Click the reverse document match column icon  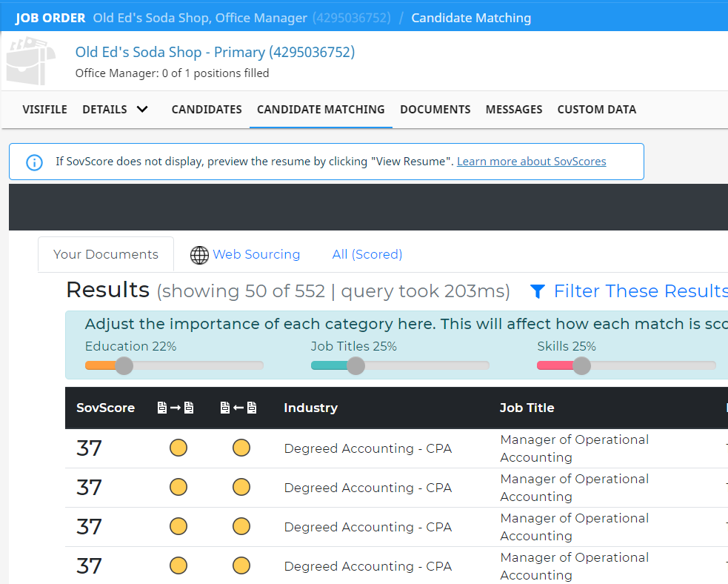point(238,408)
